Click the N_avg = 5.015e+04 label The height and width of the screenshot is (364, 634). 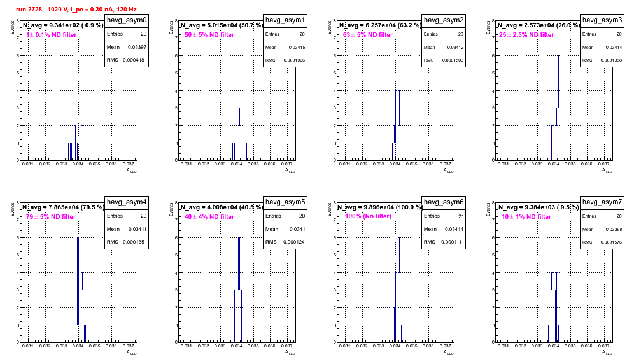(222, 25)
